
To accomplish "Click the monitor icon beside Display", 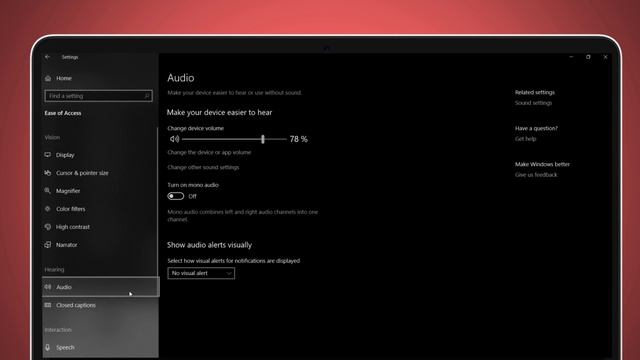I will coord(48,155).
